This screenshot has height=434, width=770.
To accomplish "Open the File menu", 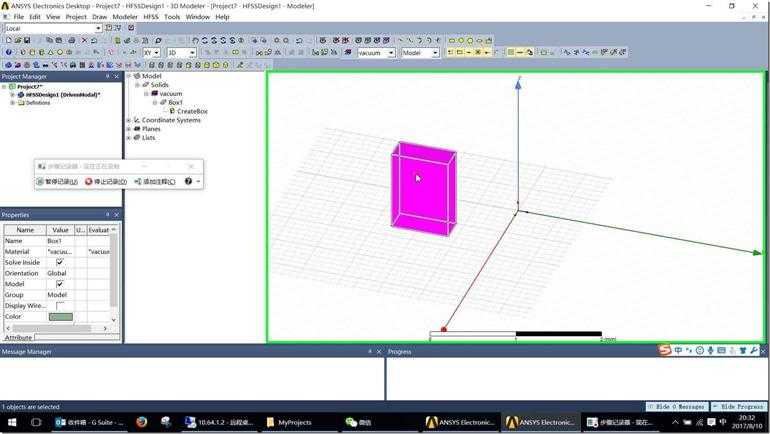I will pos(19,17).
